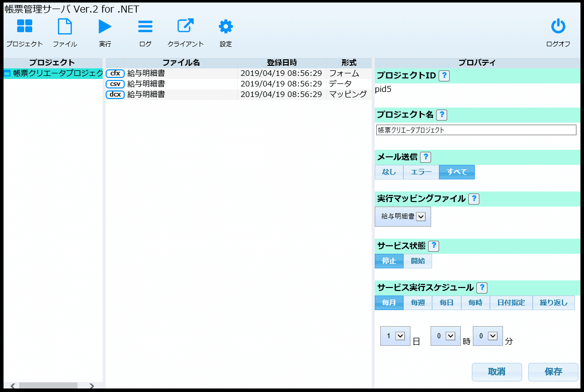
Task: Select the 毎週 schedule option
Action: coord(418,303)
